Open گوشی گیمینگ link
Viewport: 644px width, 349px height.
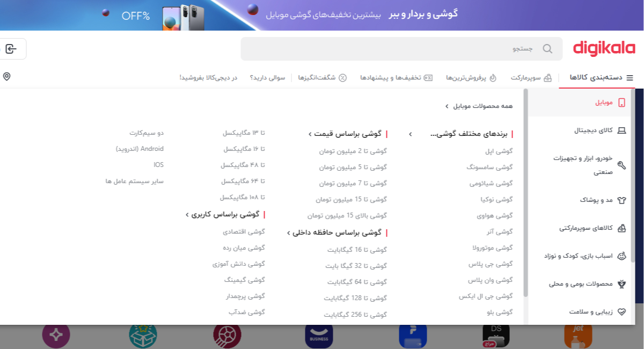click(x=245, y=280)
